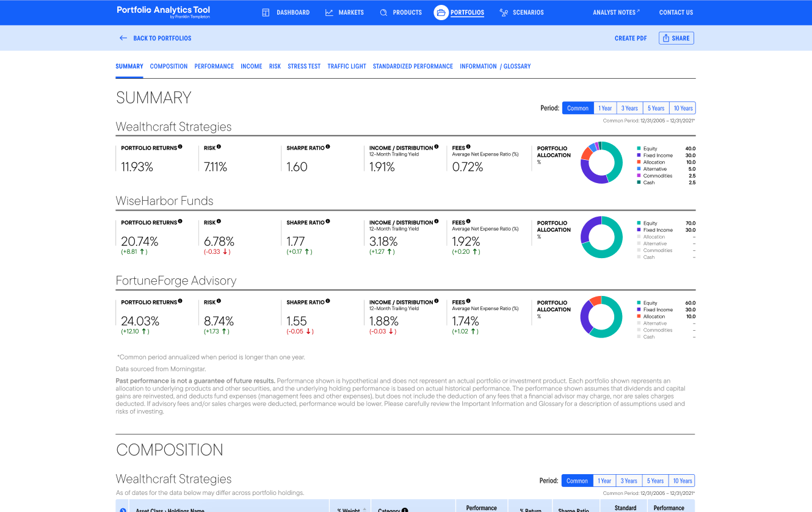
Task: Open Analyst Notes external link
Action: 616,12
